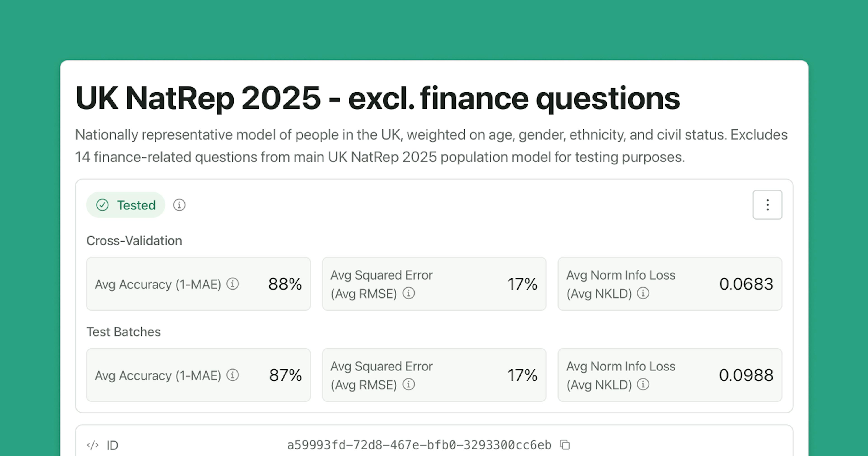Click Test Batches Avg Accuracy info icon
Viewport: 868px width, 456px height.
tap(233, 375)
